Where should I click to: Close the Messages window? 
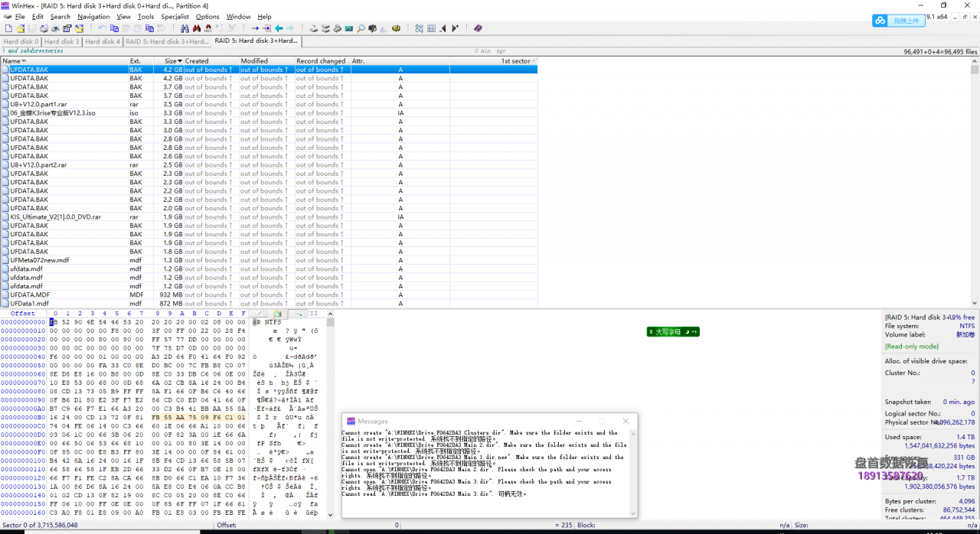[x=626, y=421]
